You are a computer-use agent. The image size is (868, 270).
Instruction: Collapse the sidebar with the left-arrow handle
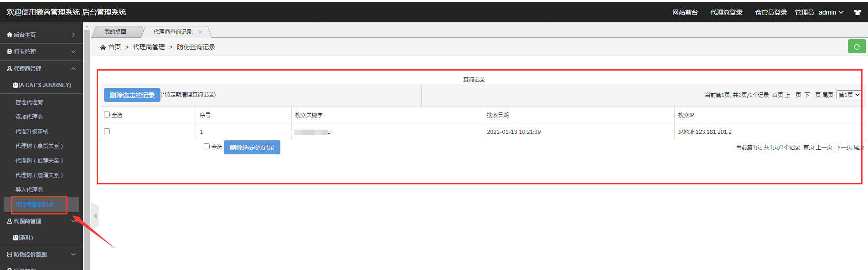tap(95, 216)
